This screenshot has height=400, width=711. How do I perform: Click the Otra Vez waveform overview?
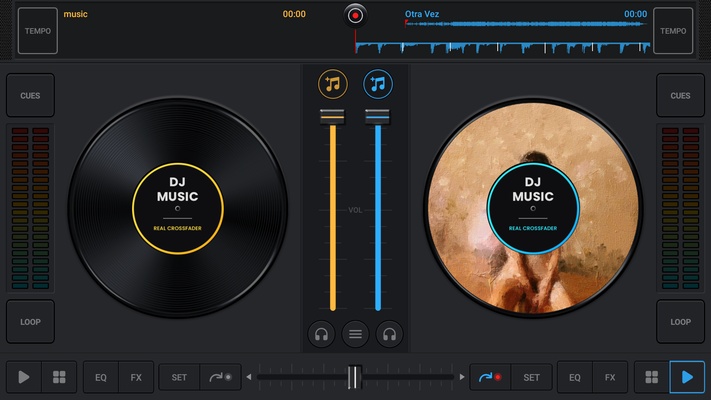click(526, 24)
